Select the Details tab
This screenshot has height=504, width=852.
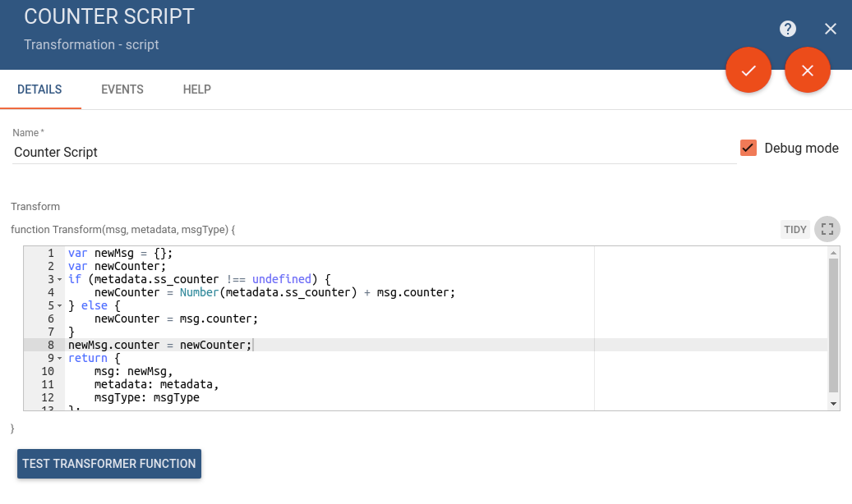39,89
